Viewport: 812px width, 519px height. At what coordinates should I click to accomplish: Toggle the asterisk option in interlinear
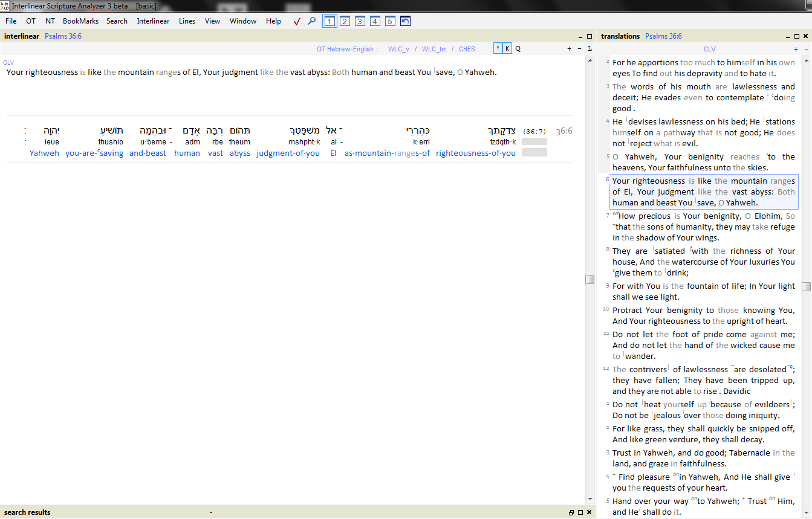(498, 48)
